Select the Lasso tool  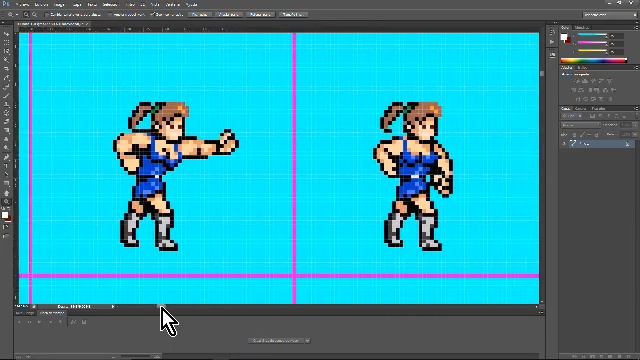point(6,51)
